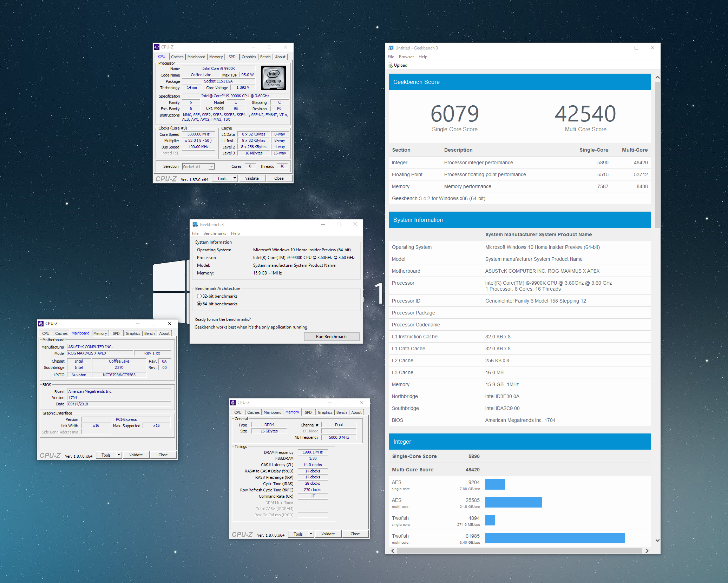Select 32-bit benchmarks radio button
Viewport: 728px width, 583px height.
199,296
